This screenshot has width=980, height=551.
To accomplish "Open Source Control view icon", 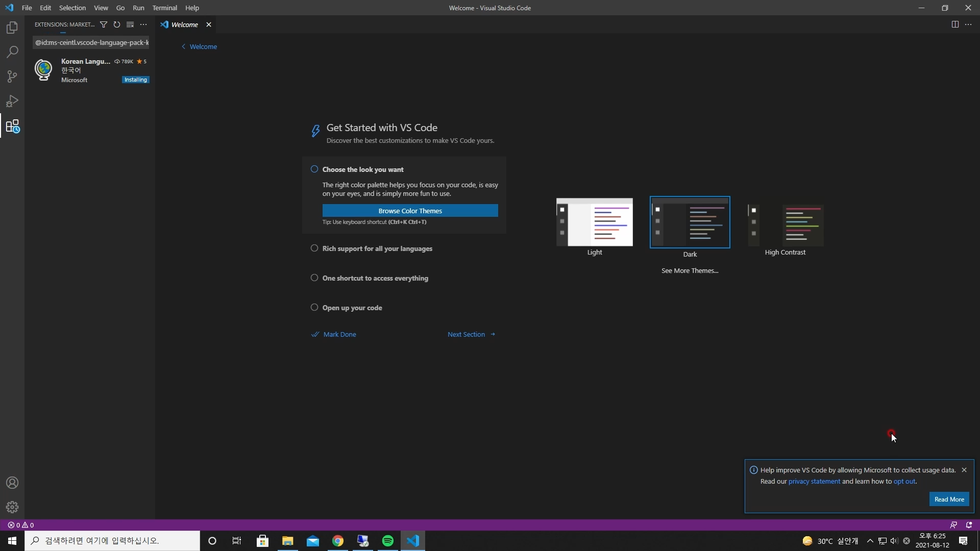I will [12, 77].
